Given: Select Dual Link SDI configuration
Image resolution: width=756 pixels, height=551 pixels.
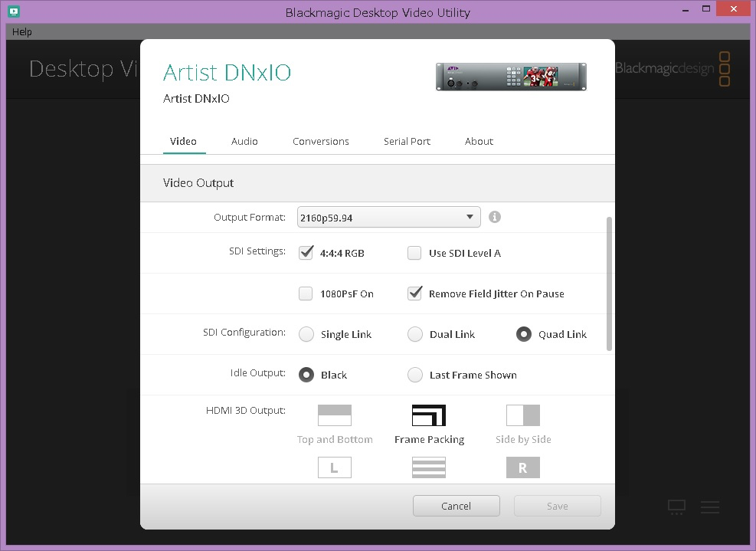Looking at the screenshot, I should (415, 334).
